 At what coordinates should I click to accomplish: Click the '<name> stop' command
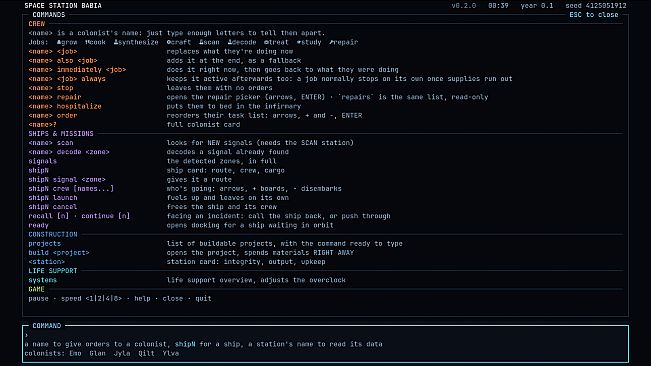51,88
